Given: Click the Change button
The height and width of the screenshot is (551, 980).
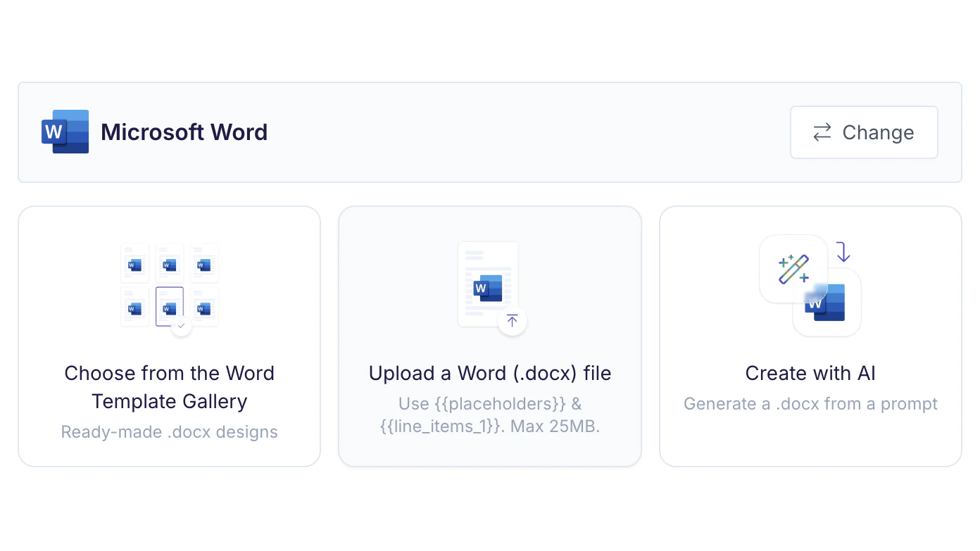Looking at the screenshot, I should pos(864,132).
